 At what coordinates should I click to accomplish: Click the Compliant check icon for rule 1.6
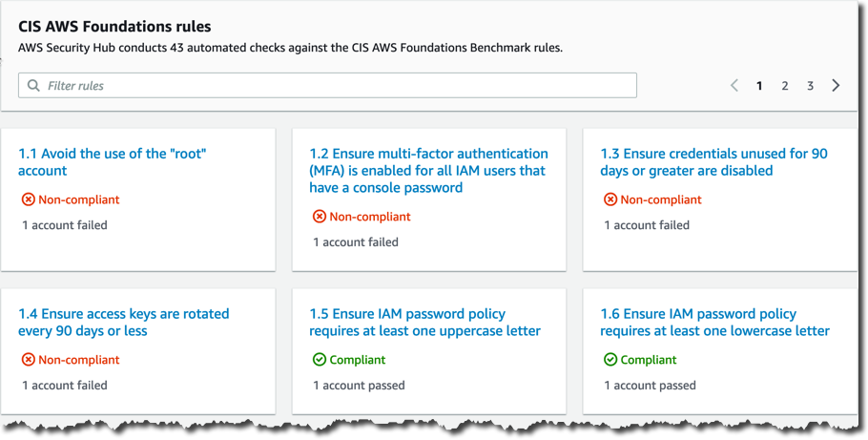coord(610,360)
